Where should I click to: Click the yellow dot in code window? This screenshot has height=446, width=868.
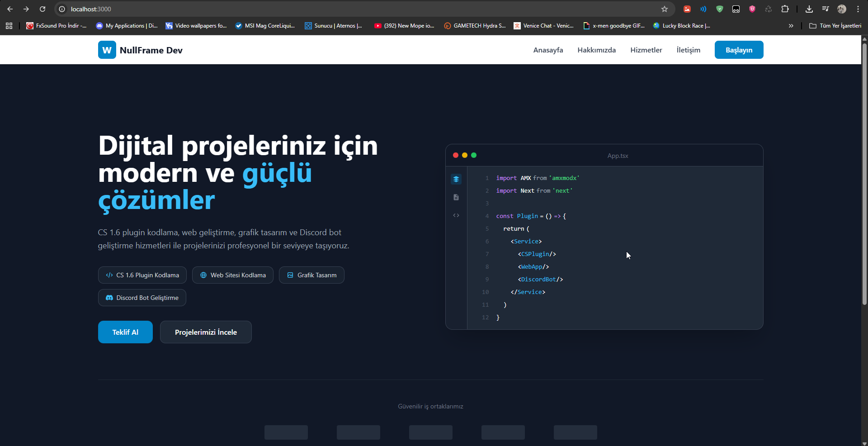465,155
